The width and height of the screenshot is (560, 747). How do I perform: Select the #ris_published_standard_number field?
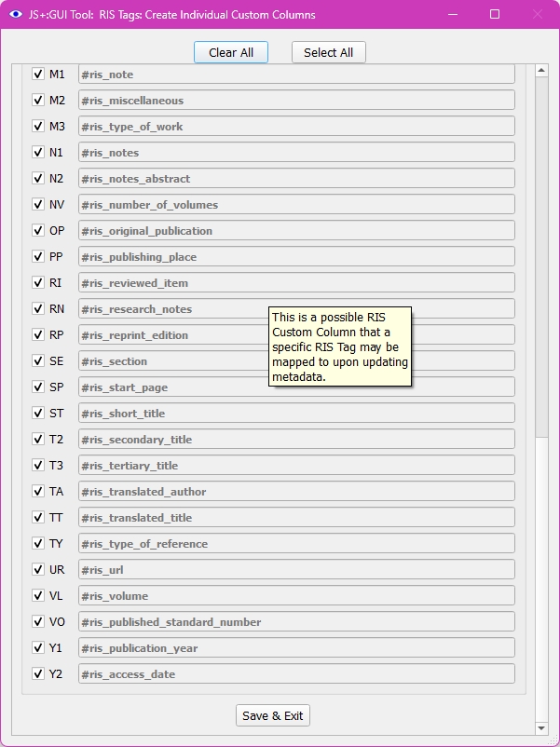click(x=296, y=621)
